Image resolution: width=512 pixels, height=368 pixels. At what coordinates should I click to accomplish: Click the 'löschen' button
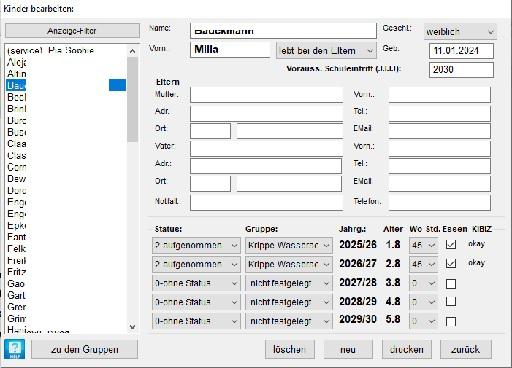tap(290, 349)
